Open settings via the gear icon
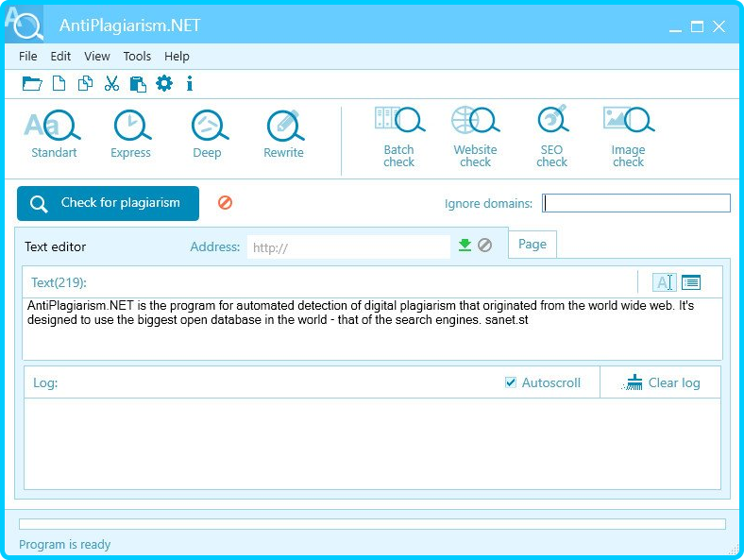The width and height of the screenshot is (744, 560). (164, 83)
